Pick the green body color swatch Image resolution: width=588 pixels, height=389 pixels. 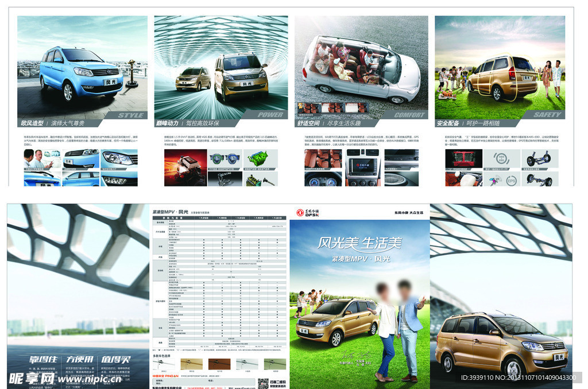coord(275,364)
